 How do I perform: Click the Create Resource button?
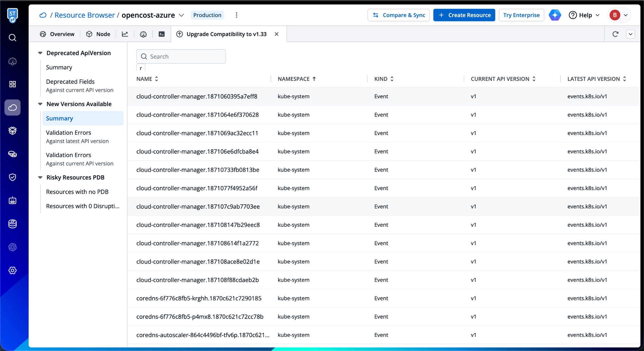(464, 15)
